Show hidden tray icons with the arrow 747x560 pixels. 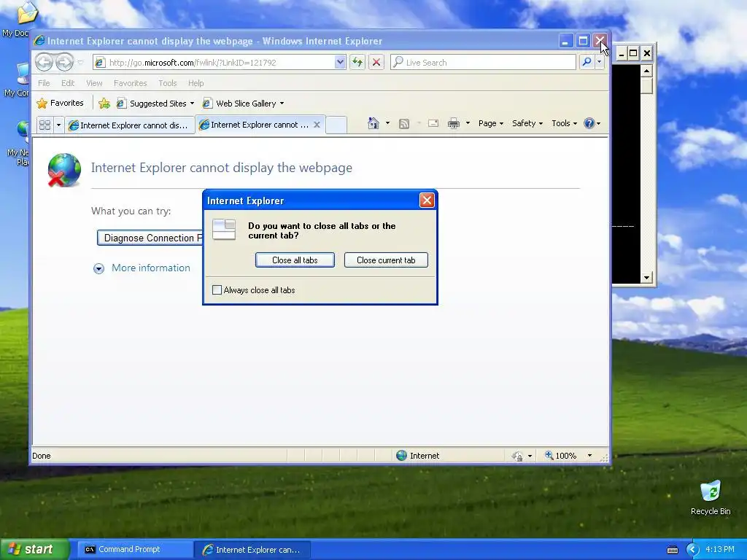pos(692,550)
